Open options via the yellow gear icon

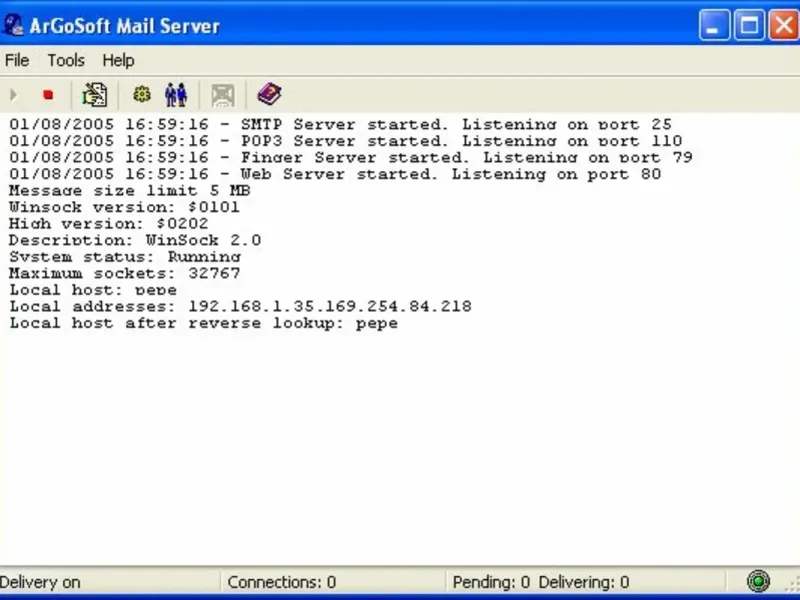coord(142,94)
